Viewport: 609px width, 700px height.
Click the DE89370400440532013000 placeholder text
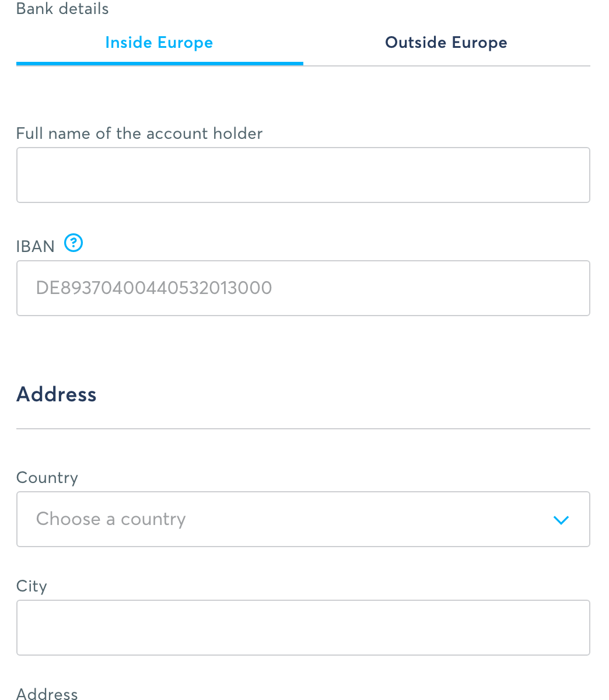[x=154, y=288]
